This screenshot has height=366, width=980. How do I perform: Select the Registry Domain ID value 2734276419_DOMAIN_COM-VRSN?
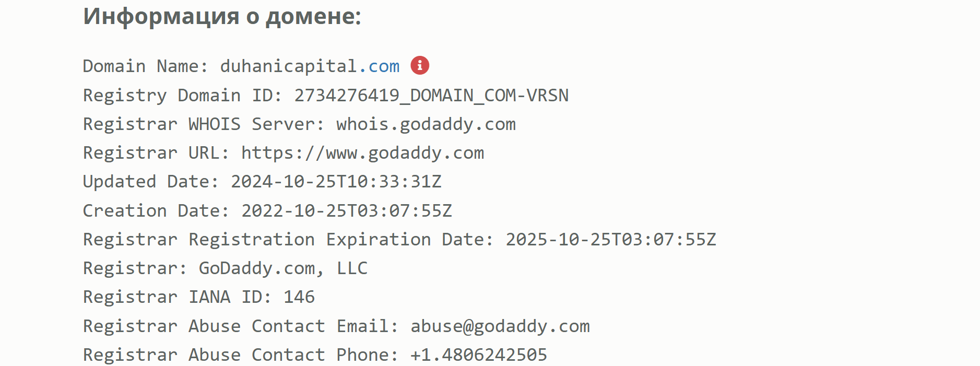point(431,96)
